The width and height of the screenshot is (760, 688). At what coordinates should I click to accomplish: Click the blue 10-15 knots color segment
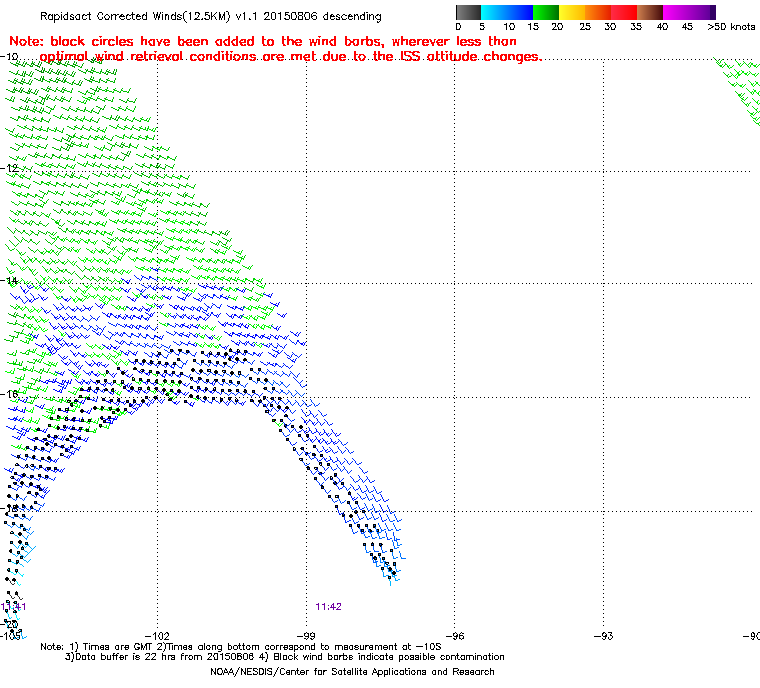click(x=520, y=12)
